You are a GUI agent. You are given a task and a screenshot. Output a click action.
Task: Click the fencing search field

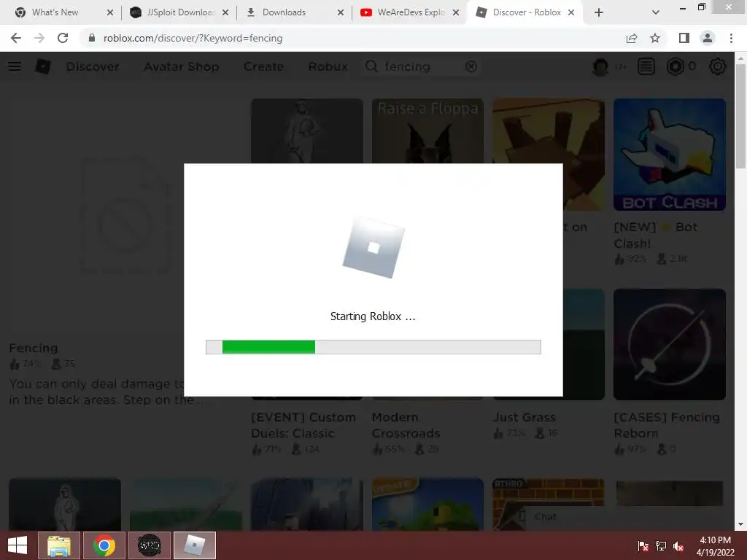[422, 66]
